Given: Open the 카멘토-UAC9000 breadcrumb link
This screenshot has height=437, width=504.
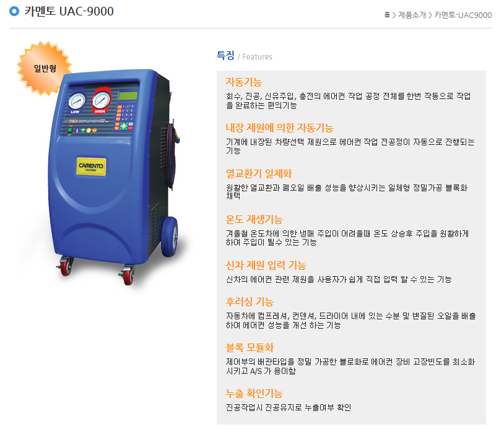Looking at the screenshot, I should 463,15.
